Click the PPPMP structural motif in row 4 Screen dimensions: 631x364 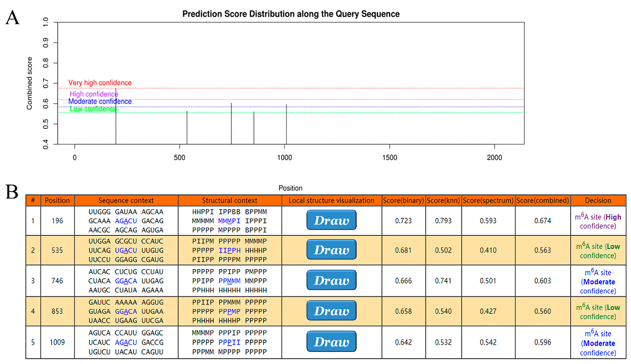pos(229,311)
